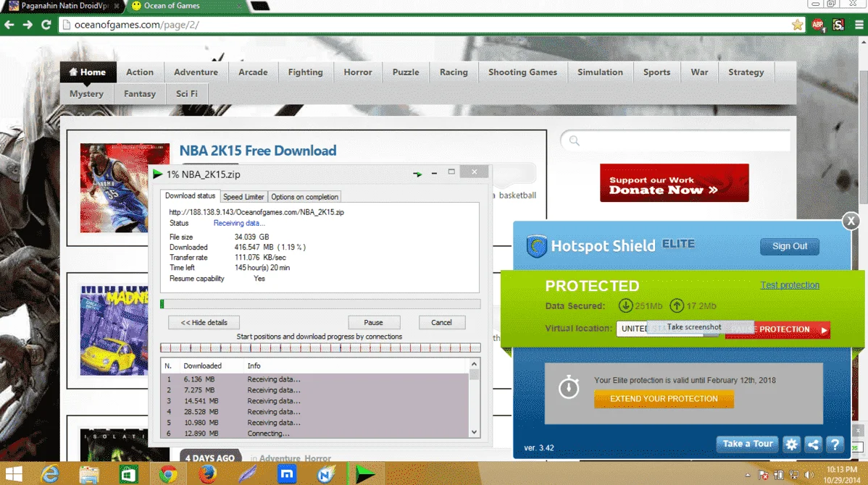
Task: Open the Fighting category
Action: [305, 72]
